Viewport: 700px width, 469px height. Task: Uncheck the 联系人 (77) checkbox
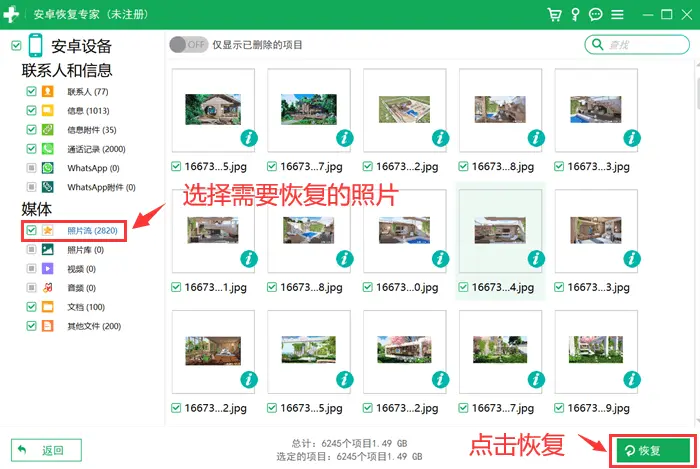point(31,91)
